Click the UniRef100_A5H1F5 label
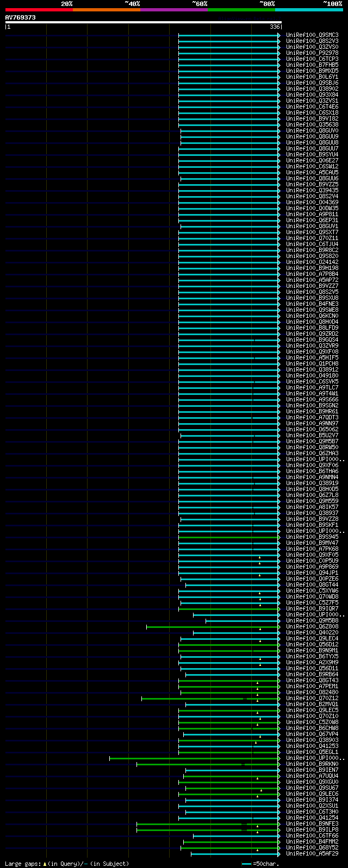This screenshot has width=348, height=868. 312,358
